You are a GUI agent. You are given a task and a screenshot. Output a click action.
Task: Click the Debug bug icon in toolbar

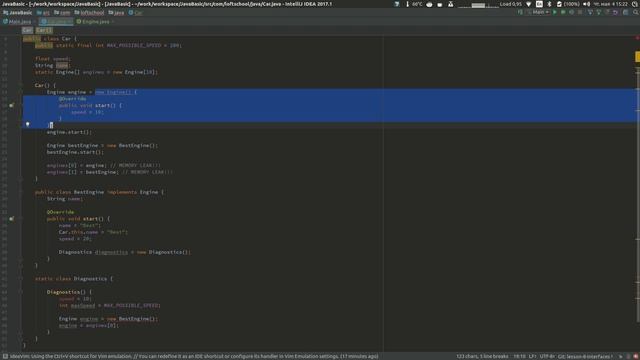coord(563,12)
